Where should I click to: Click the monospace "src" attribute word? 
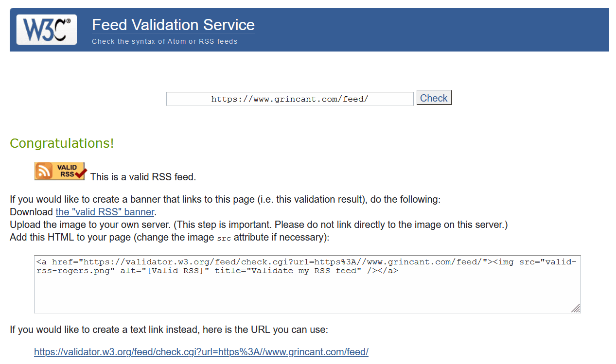(224, 238)
